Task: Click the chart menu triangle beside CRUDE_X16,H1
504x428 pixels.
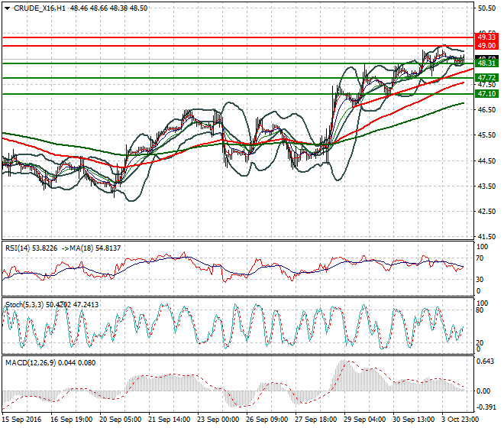Action: pos(7,8)
